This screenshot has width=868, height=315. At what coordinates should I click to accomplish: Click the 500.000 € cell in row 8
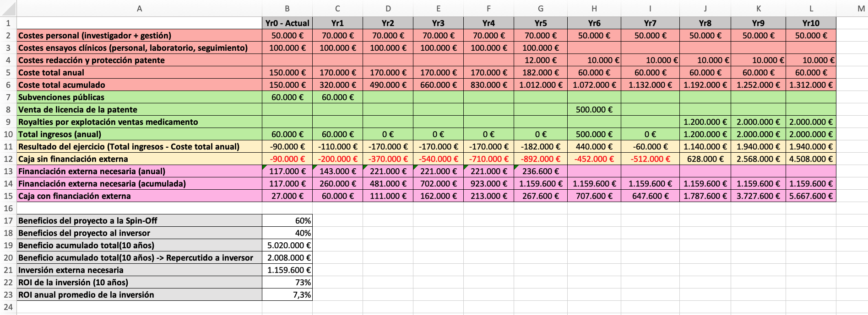pos(594,110)
